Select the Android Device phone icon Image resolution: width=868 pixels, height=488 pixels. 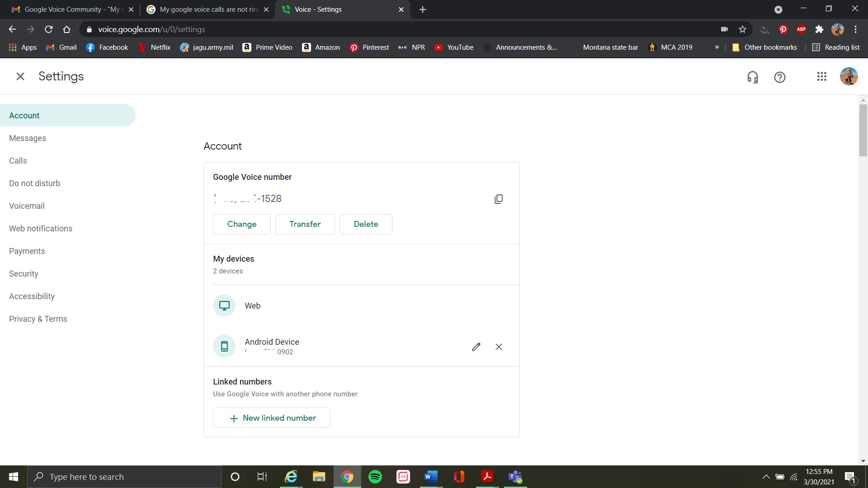(224, 346)
